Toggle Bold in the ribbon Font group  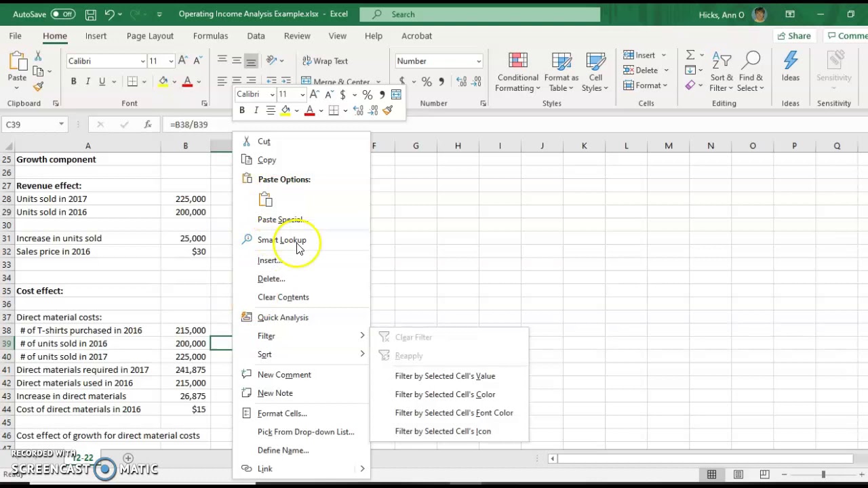tap(73, 82)
